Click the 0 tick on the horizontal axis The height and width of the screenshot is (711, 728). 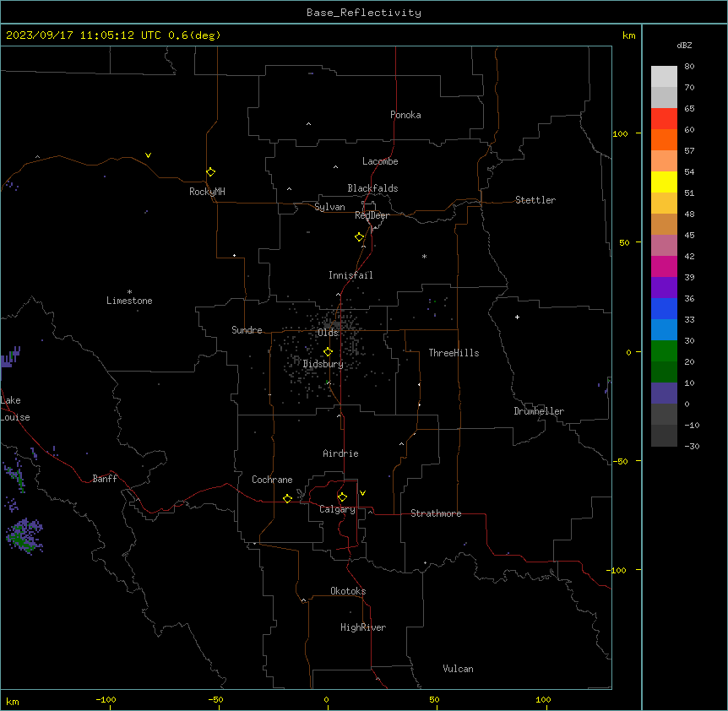click(x=326, y=700)
